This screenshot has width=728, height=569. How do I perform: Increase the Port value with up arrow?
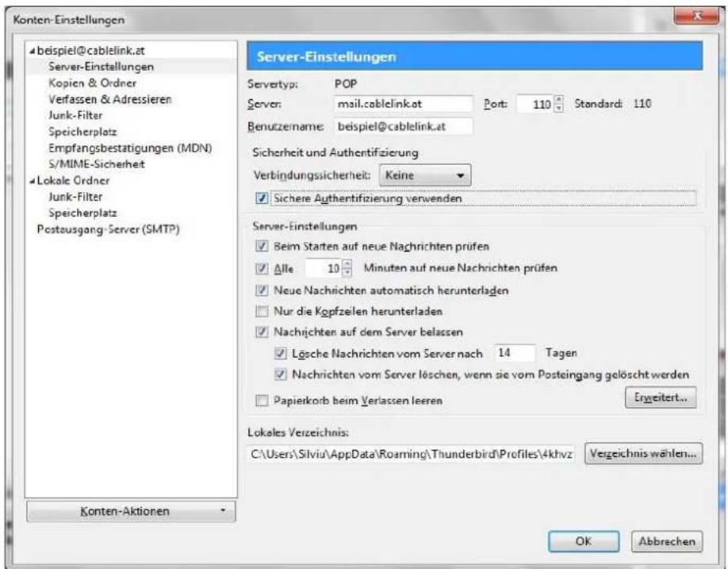[x=559, y=99]
